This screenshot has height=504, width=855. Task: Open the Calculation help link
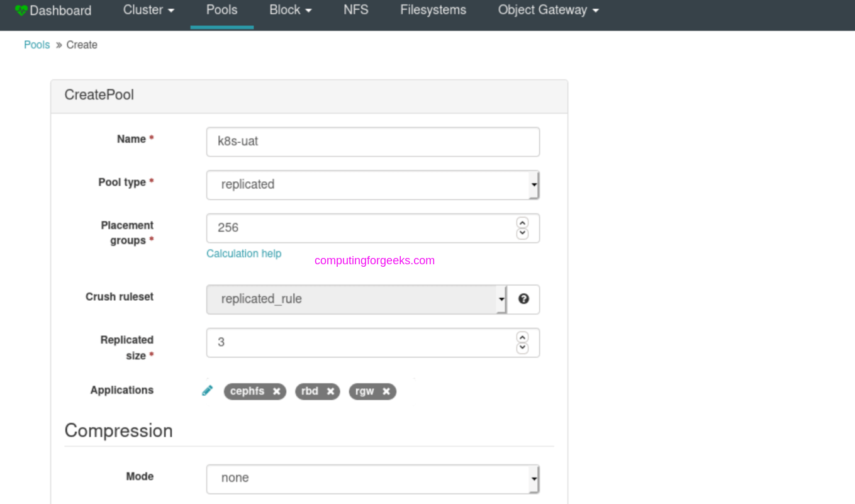244,253
